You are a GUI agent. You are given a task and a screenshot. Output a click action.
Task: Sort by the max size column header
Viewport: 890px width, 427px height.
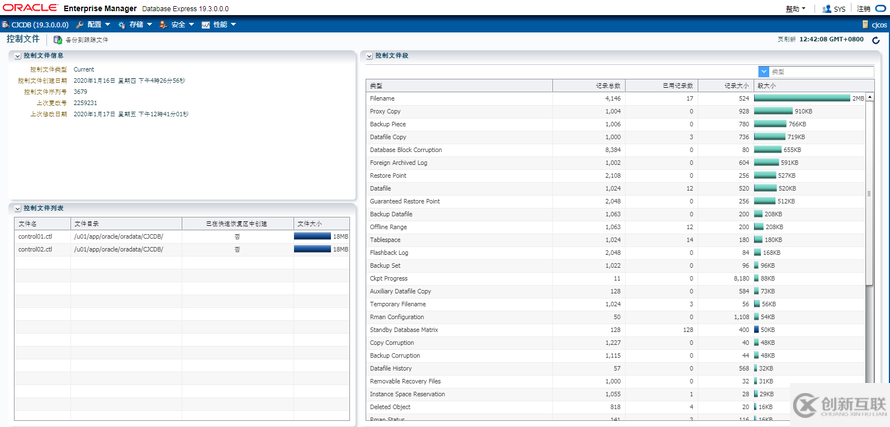[x=809, y=86]
